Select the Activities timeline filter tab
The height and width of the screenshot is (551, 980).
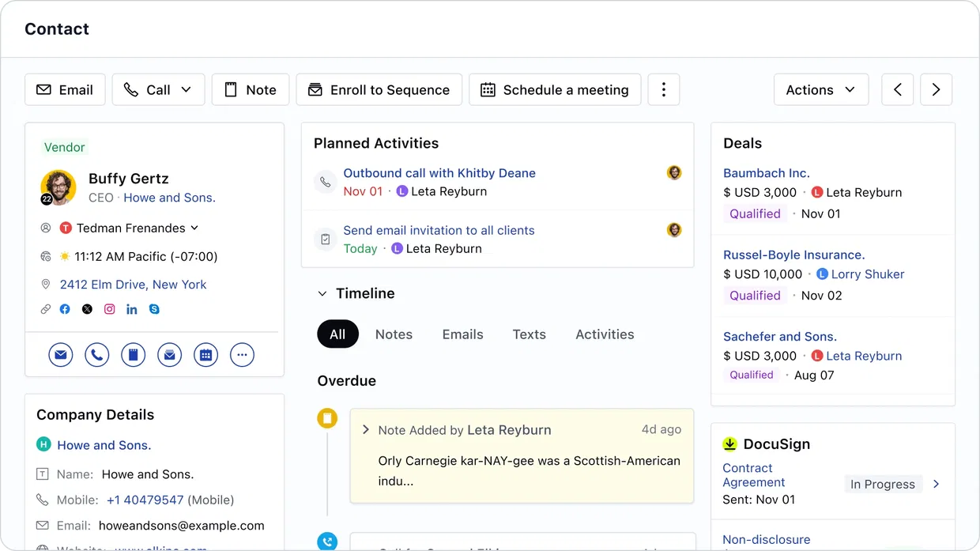click(x=605, y=334)
